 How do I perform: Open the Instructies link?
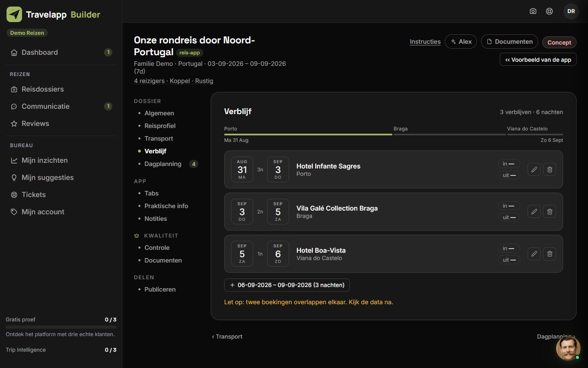coord(425,42)
